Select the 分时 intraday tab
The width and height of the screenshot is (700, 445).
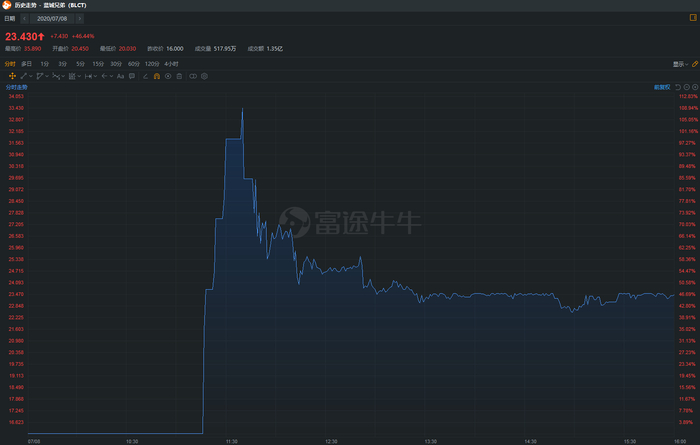pyautogui.click(x=10, y=64)
